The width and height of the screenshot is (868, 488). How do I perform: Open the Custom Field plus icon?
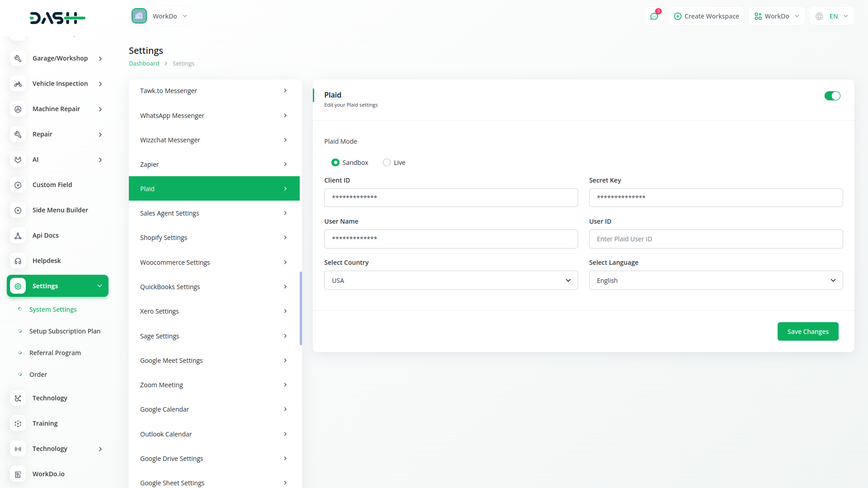pyautogui.click(x=18, y=185)
